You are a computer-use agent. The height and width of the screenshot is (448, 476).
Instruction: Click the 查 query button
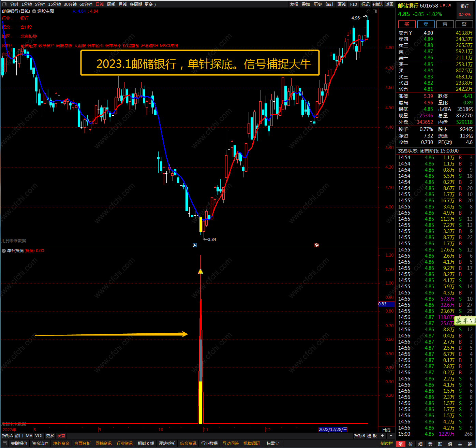pyautogui.click(x=445, y=24)
